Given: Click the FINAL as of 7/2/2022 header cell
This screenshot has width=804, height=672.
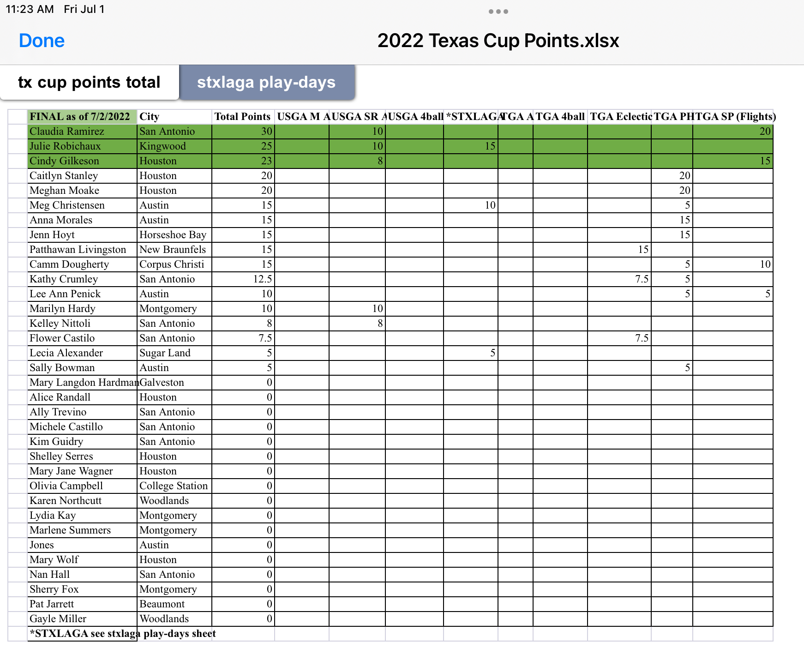Looking at the screenshot, I should [x=82, y=116].
